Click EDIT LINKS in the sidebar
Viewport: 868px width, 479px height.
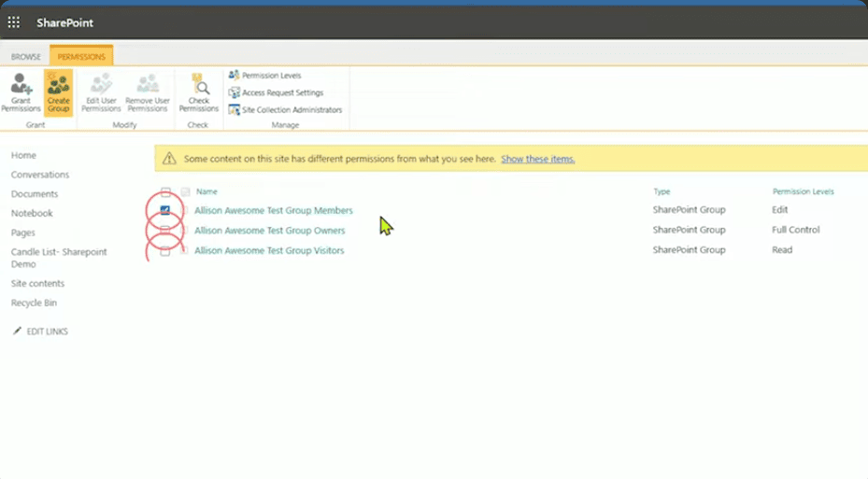click(41, 331)
